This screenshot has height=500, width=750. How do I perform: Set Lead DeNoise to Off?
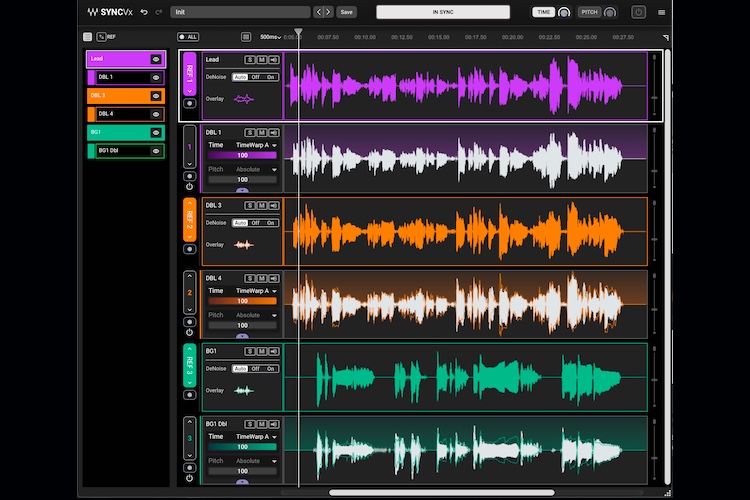click(x=255, y=77)
